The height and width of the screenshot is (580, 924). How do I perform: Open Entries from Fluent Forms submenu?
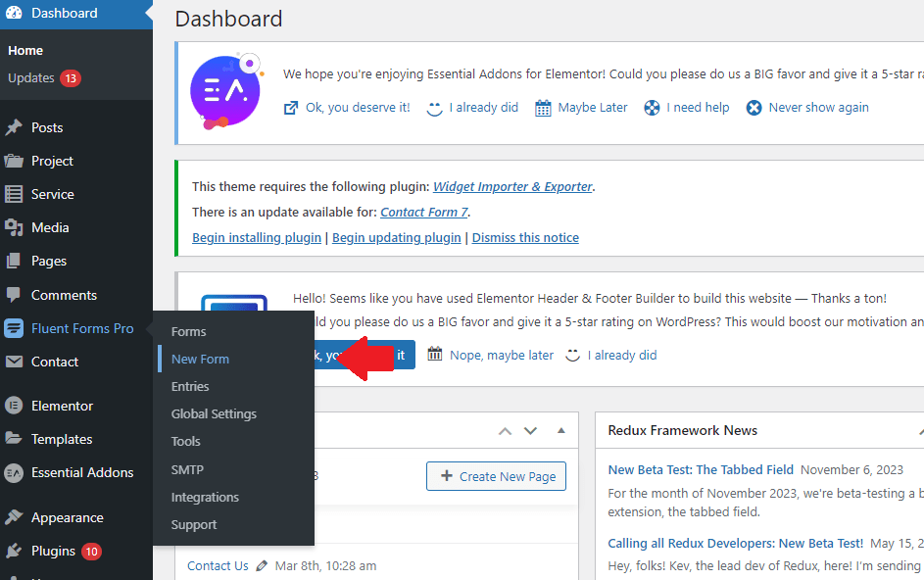click(x=190, y=386)
